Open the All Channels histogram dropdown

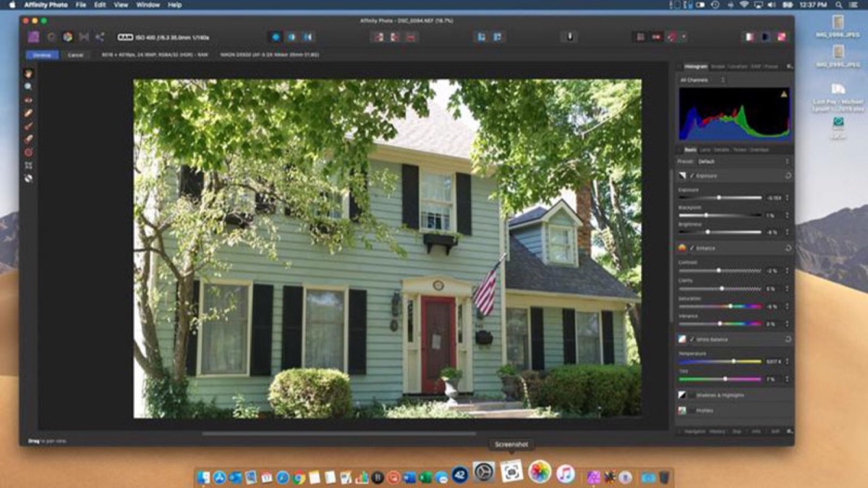[x=702, y=80]
